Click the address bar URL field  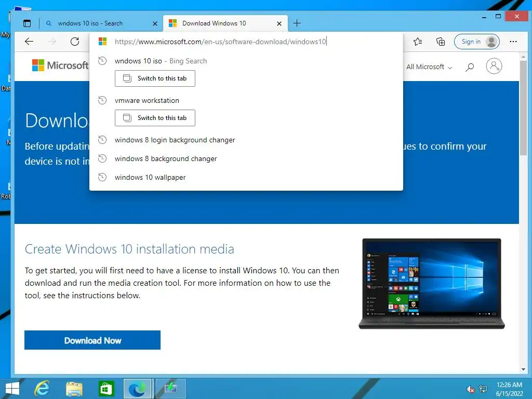click(220, 42)
